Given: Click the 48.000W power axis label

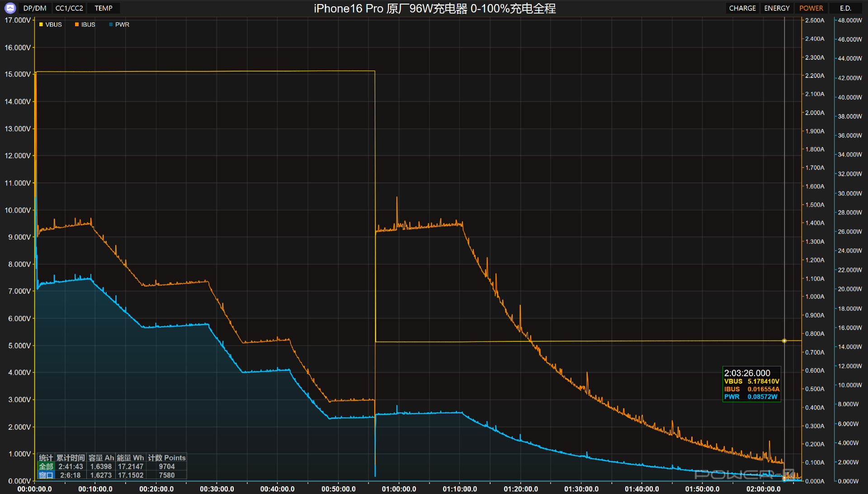Looking at the screenshot, I should (x=850, y=20).
